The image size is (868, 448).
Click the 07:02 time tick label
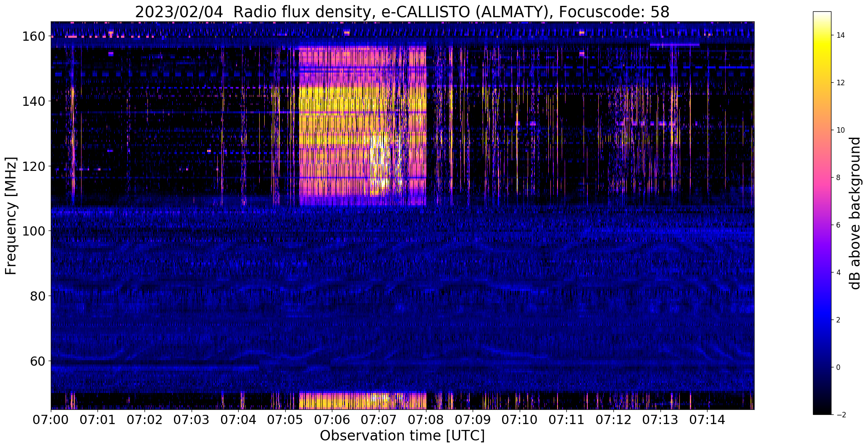click(145, 419)
